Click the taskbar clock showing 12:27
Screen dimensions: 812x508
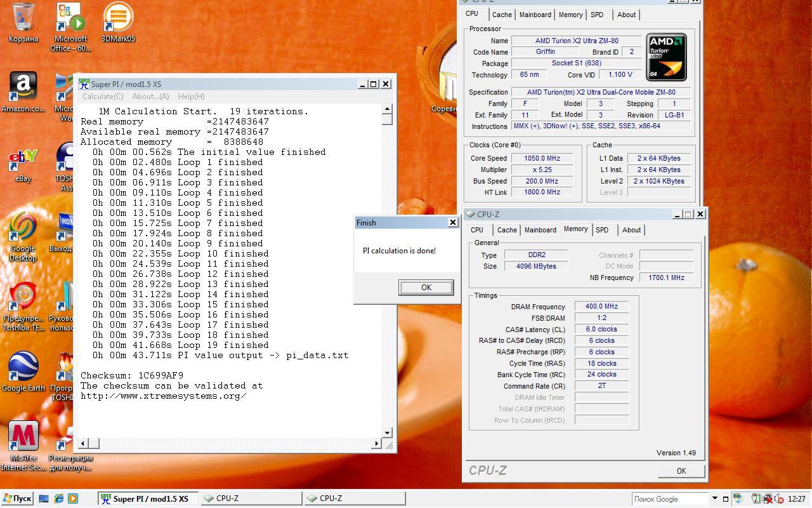tap(797, 499)
